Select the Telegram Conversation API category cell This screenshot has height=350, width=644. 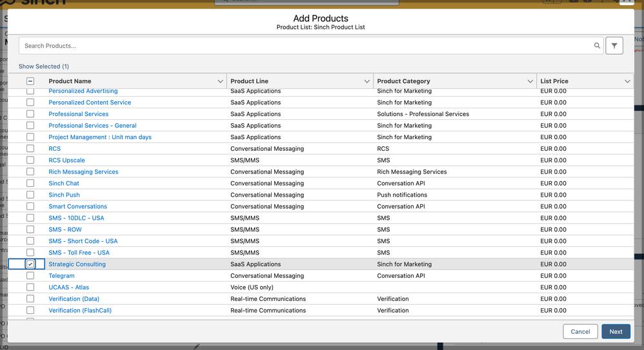(x=401, y=276)
